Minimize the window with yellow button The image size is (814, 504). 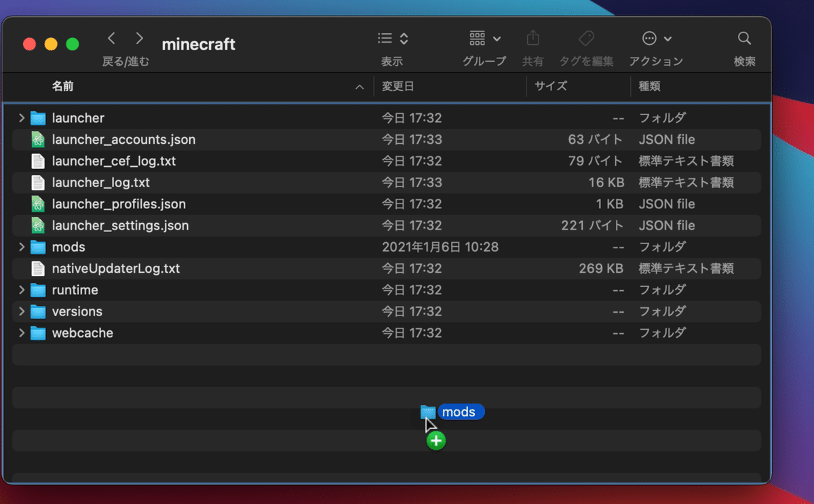(51, 44)
